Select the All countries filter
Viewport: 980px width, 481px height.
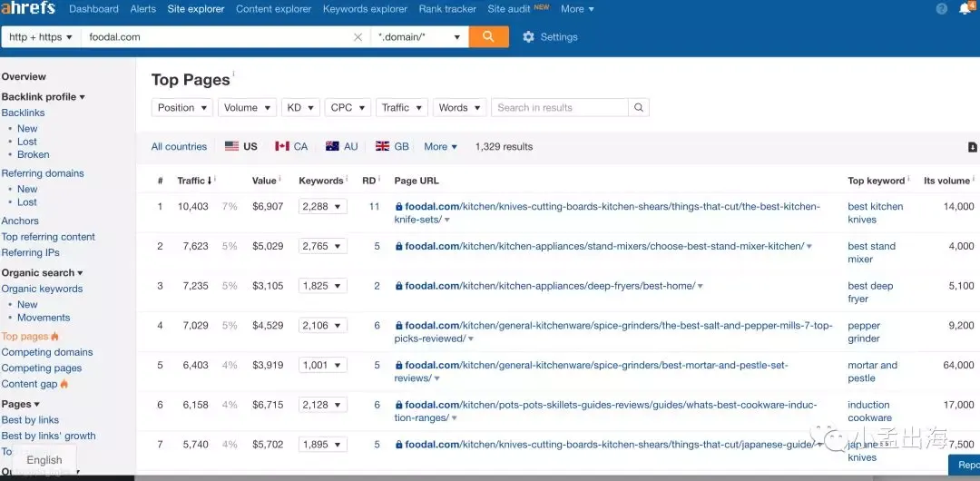179,146
